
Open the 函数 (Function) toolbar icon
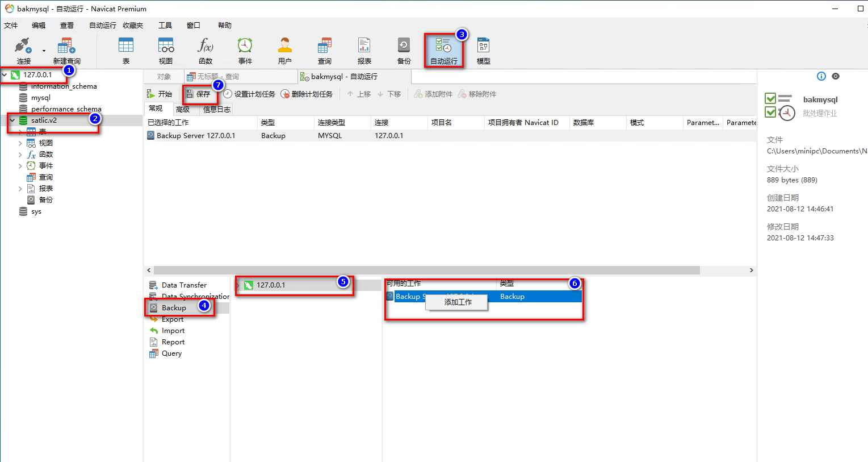(206, 51)
